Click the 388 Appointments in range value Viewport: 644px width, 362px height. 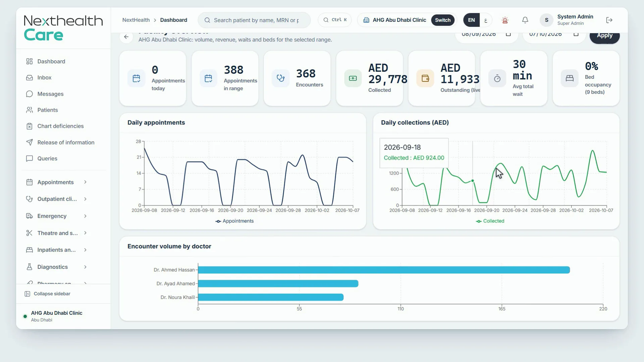pyautogui.click(x=233, y=70)
